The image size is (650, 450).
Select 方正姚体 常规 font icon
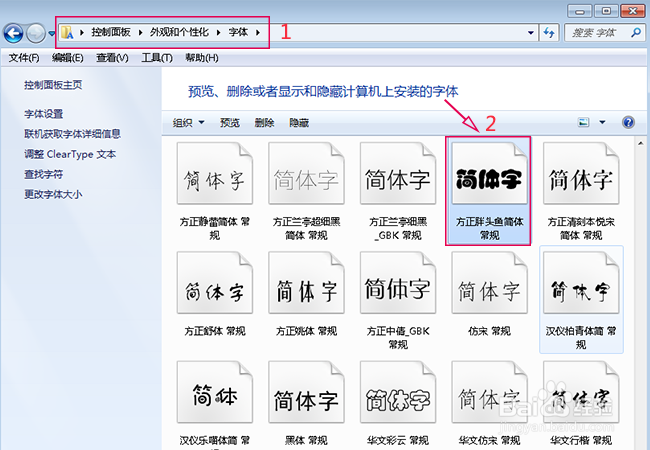coord(306,283)
